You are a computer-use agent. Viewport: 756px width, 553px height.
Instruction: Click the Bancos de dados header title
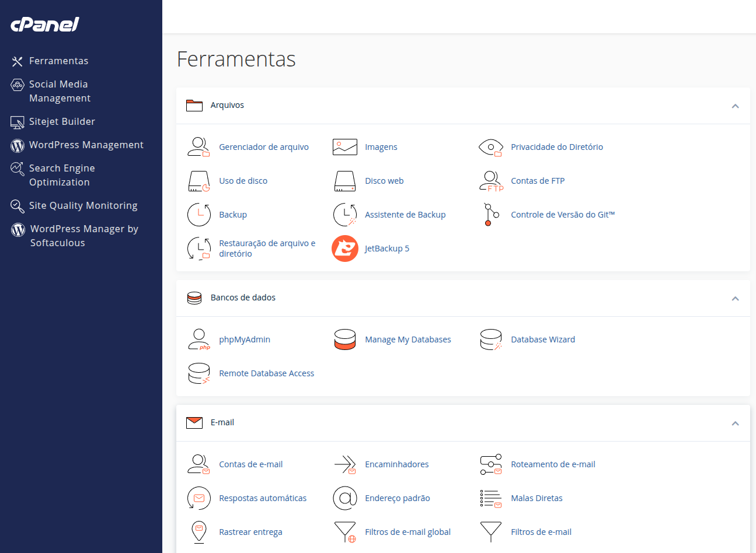(x=243, y=297)
